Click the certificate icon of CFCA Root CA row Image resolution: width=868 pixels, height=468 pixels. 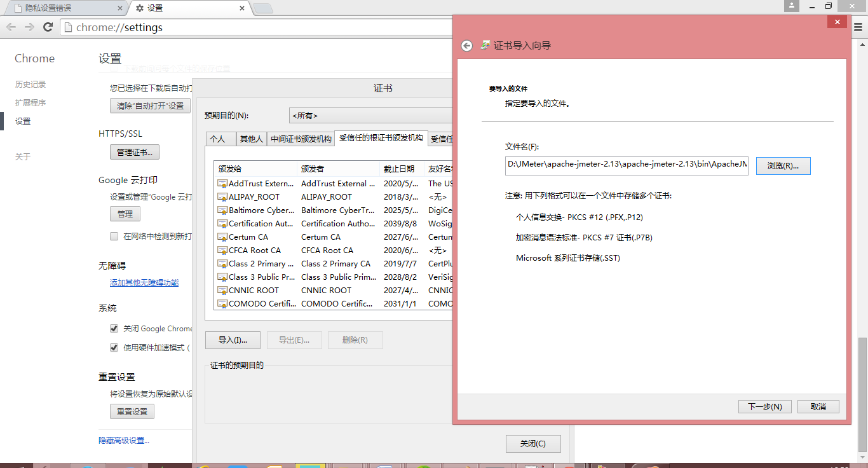coord(222,251)
